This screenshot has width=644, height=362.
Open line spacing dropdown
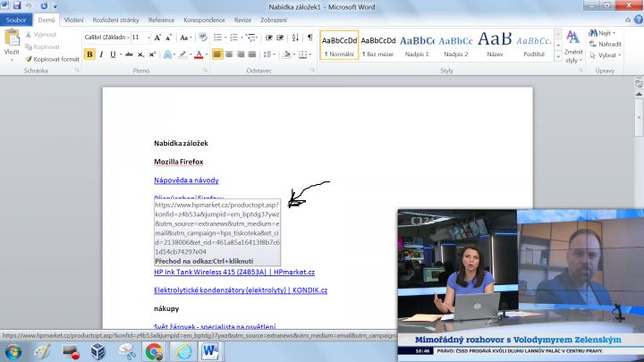[x=268, y=55]
